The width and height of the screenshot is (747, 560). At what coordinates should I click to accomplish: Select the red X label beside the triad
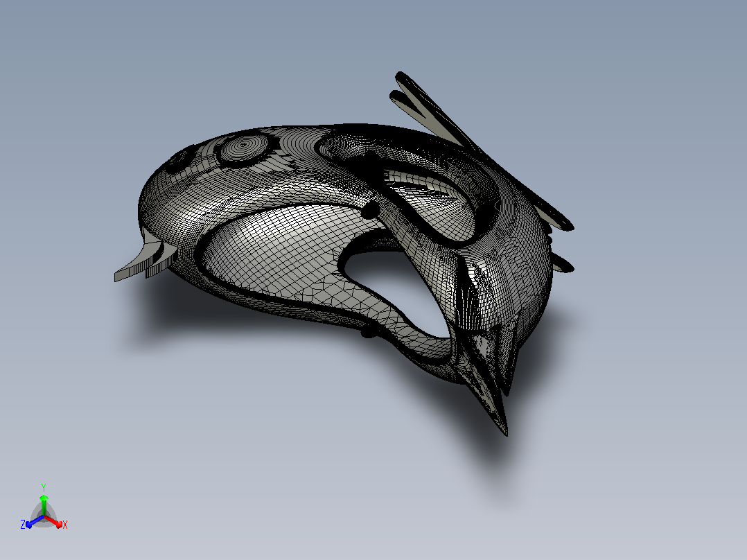click(65, 525)
